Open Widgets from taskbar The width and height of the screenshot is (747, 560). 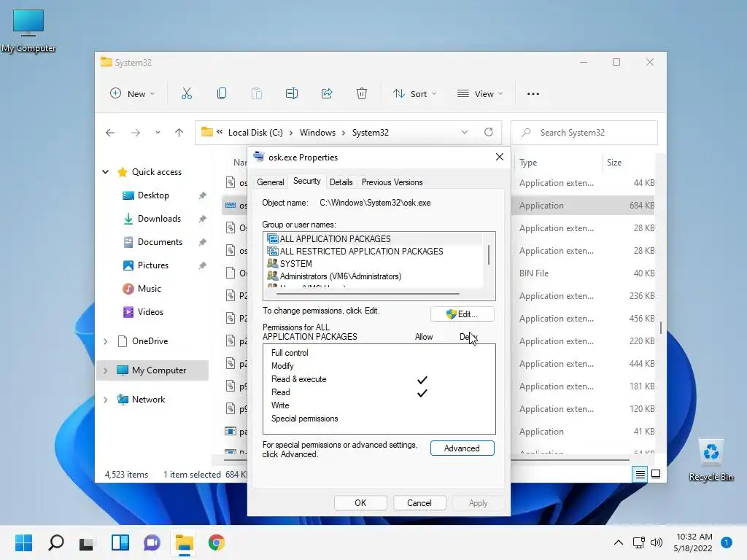(x=120, y=542)
